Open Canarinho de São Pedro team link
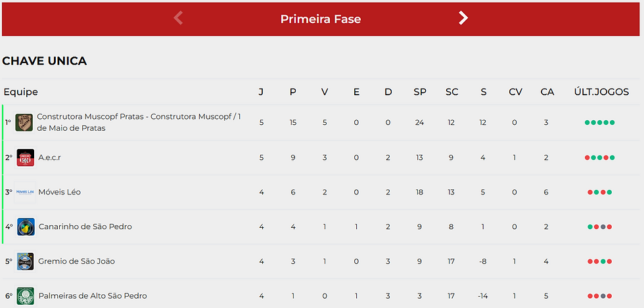Image resolution: width=644 pixels, height=308 pixels. tap(85, 227)
